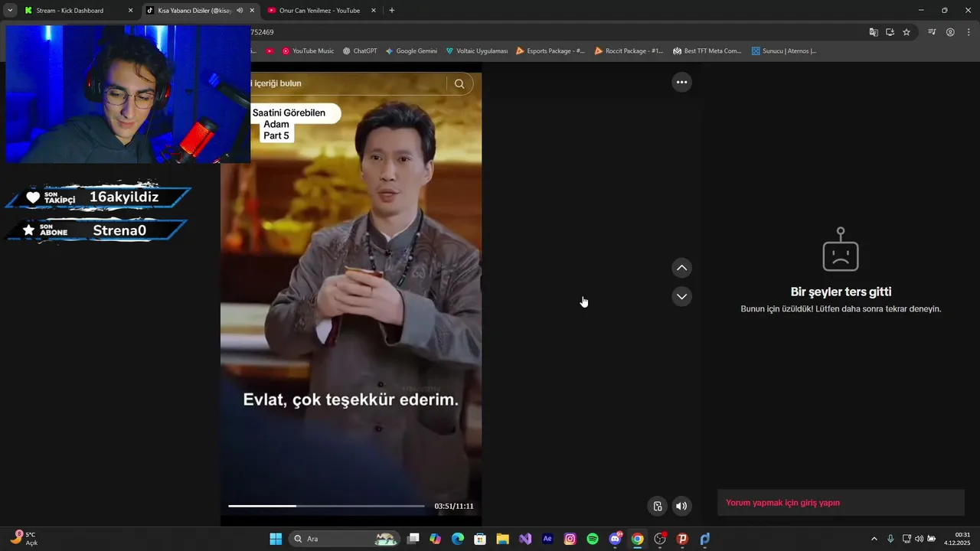Click the playing video to pause
980x551 pixels.
pyautogui.click(x=351, y=298)
